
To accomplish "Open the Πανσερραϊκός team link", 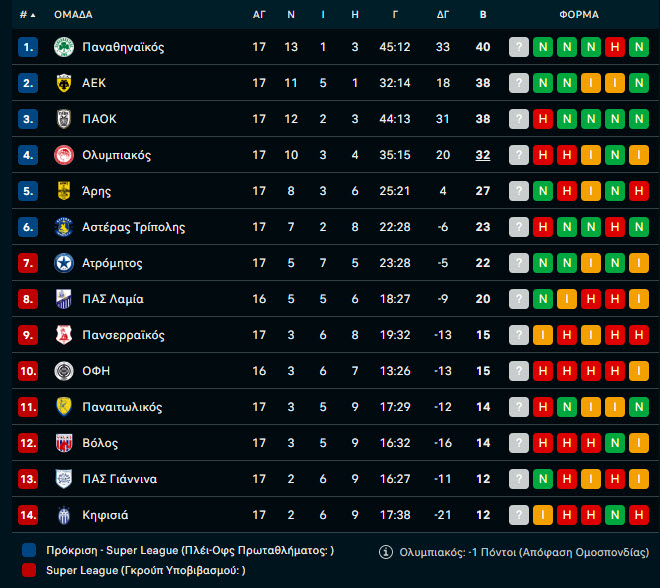I will point(123,335).
